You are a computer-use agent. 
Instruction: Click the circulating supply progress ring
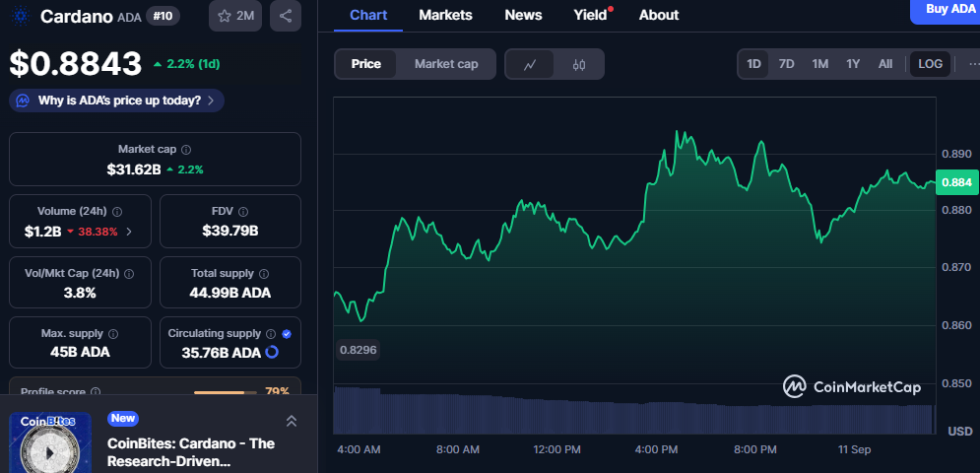tap(272, 352)
